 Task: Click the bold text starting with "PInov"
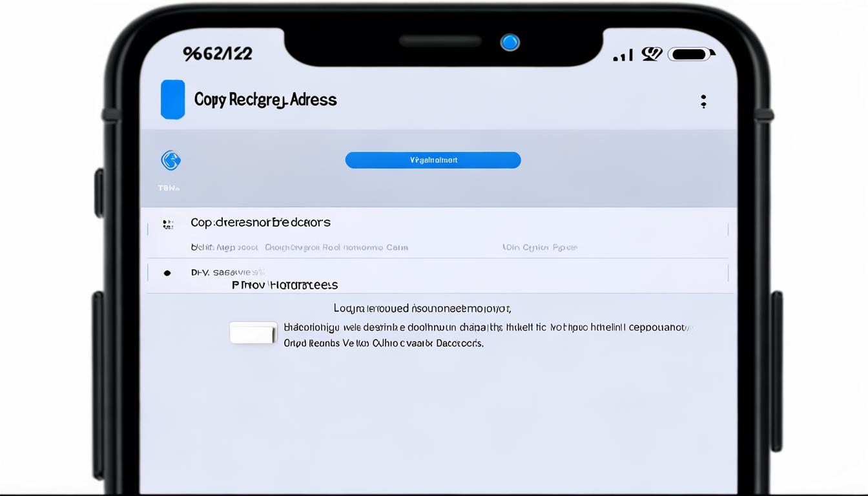click(x=285, y=285)
